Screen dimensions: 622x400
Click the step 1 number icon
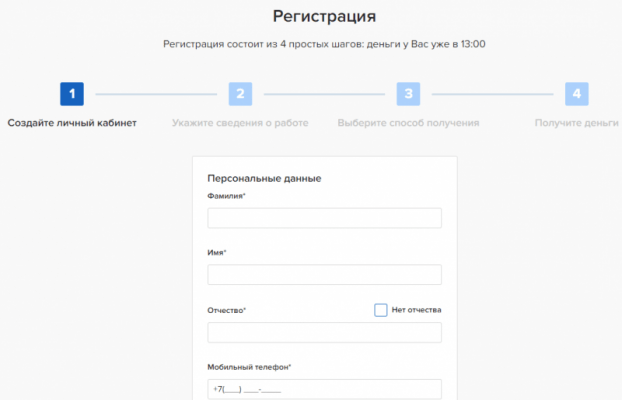[72, 94]
